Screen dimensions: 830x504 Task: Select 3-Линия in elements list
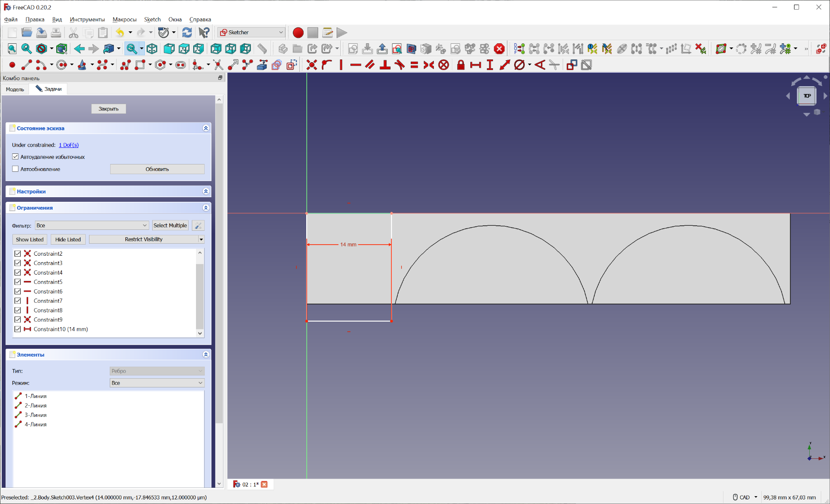click(36, 415)
